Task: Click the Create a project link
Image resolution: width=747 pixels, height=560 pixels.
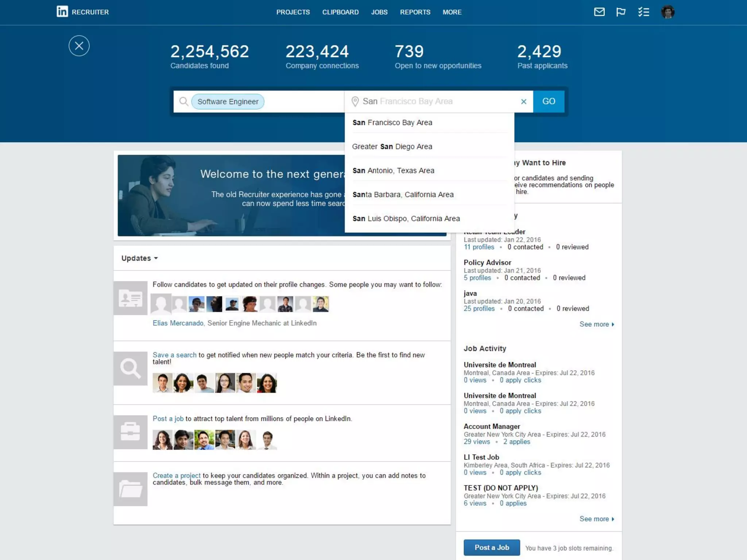Action: [177, 475]
